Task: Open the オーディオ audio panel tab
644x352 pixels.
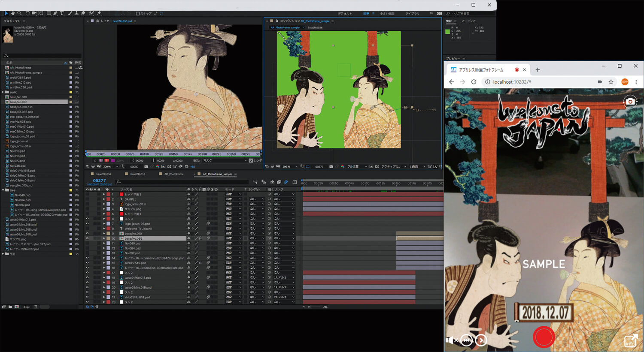Action: tap(468, 21)
